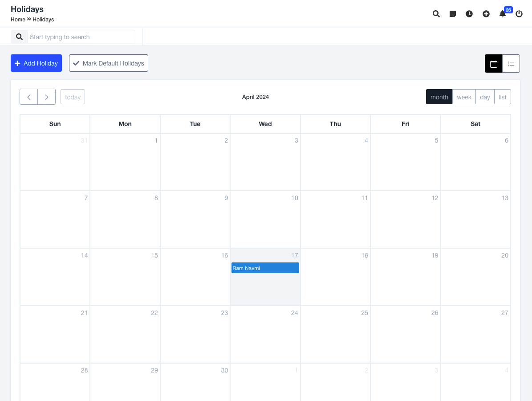Open notifications bell with 26 badge
This screenshot has height=401, width=532.
(503, 14)
